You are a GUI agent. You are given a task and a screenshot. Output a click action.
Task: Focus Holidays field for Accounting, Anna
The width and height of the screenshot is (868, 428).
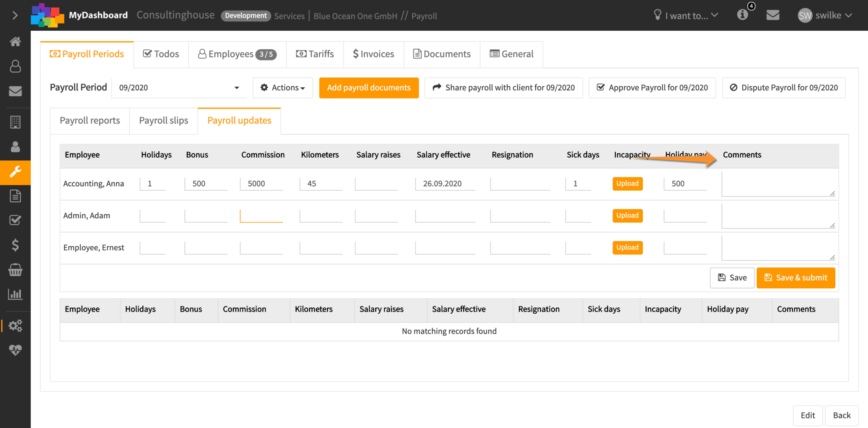[x=152, y=183]
